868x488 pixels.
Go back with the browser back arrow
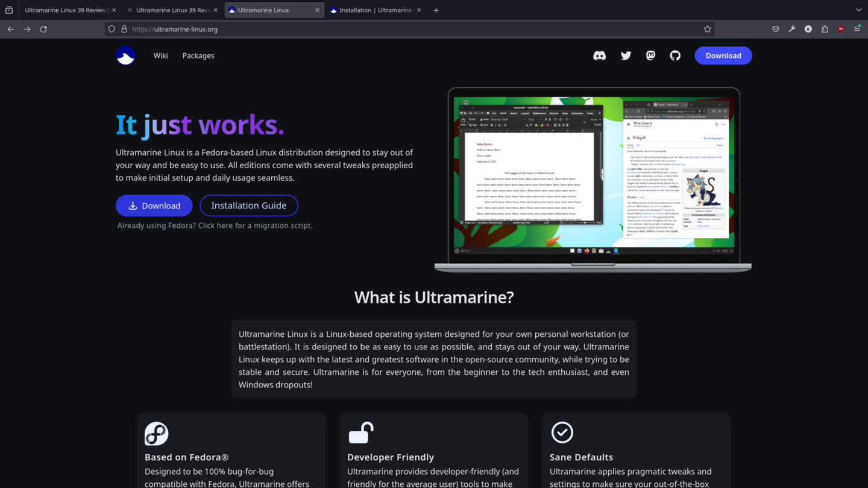[11, 29]
